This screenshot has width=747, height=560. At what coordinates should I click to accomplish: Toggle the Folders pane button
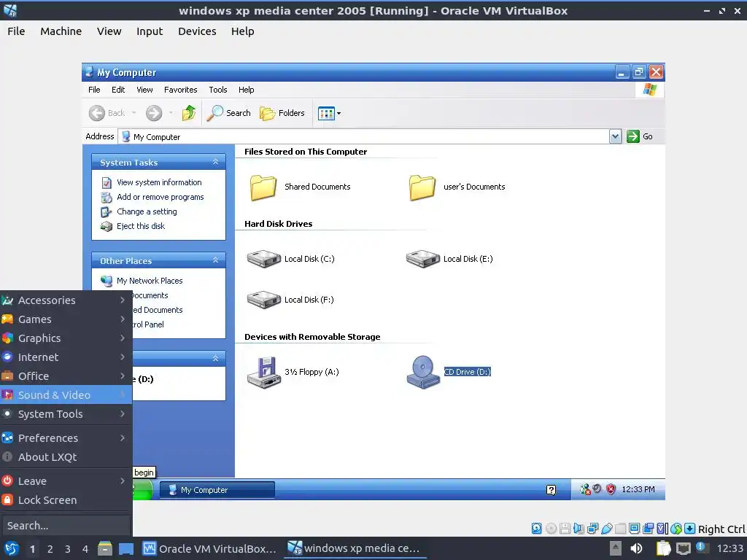pyautogui.click(x=282, y=113)
